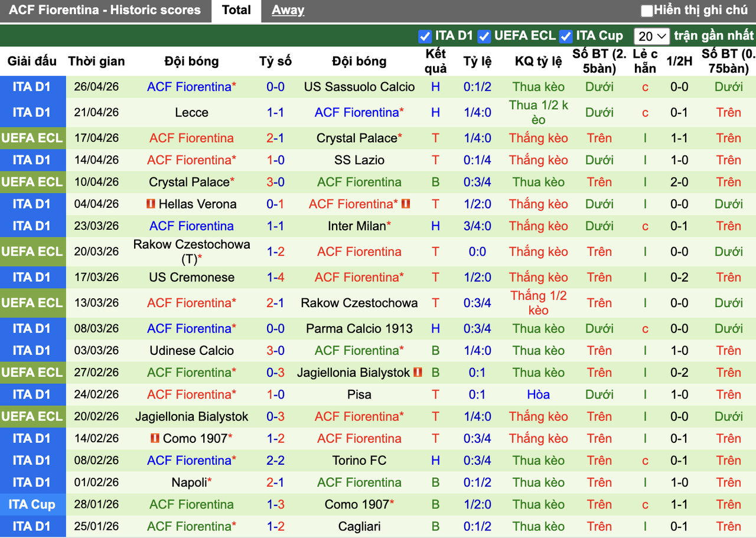Click the red card icon before Como 1907 on 14/02/26

point(155,439)
